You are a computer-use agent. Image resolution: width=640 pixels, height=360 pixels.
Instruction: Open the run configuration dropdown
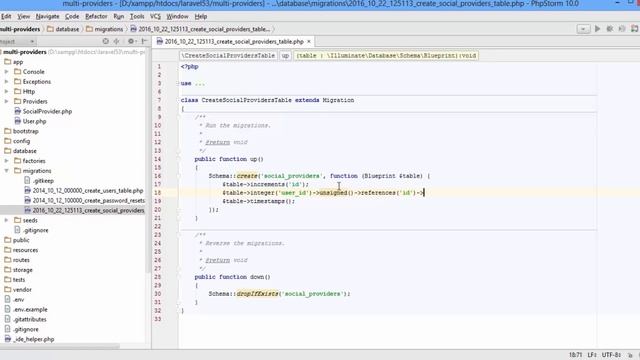(583, 29)
